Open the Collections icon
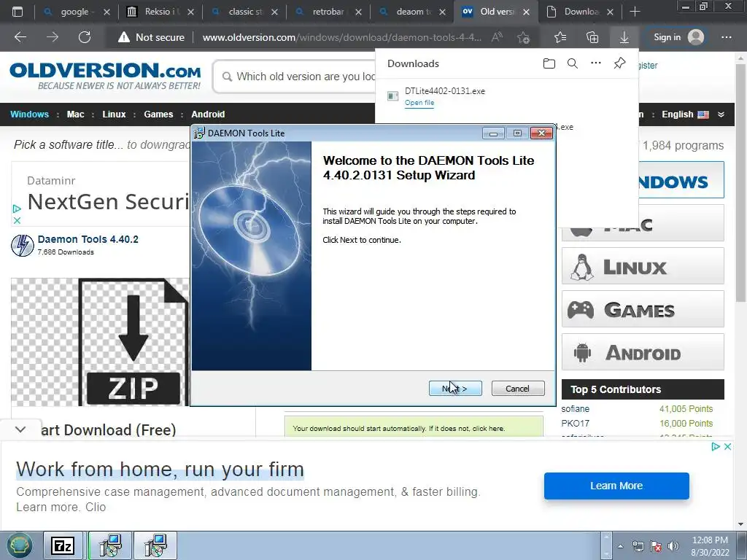747x560 pixels. pos(592,37)
